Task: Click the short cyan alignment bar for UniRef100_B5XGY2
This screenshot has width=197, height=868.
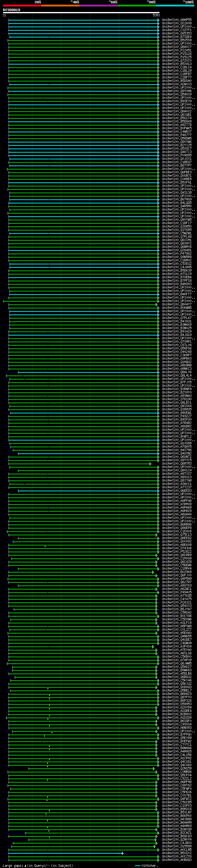Action: 66,853
